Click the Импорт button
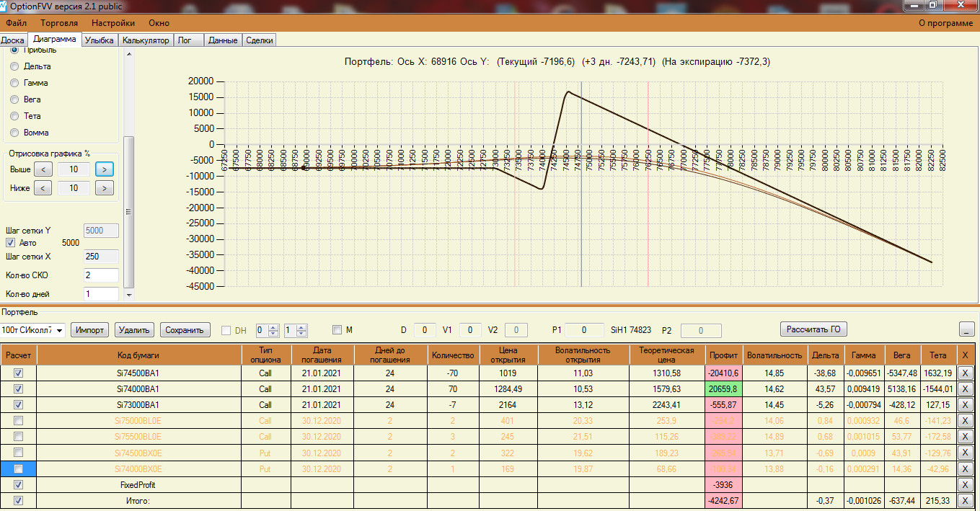 pos(90,330)
